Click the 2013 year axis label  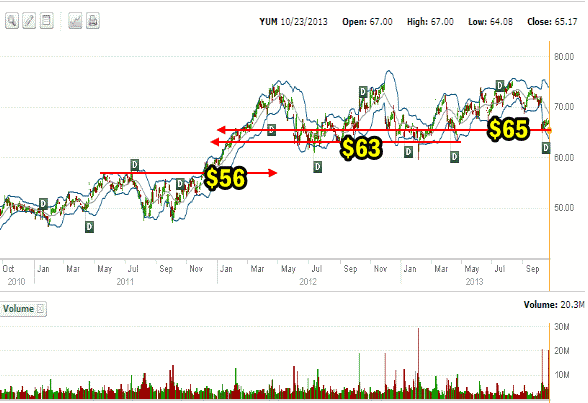click(474, 282)
